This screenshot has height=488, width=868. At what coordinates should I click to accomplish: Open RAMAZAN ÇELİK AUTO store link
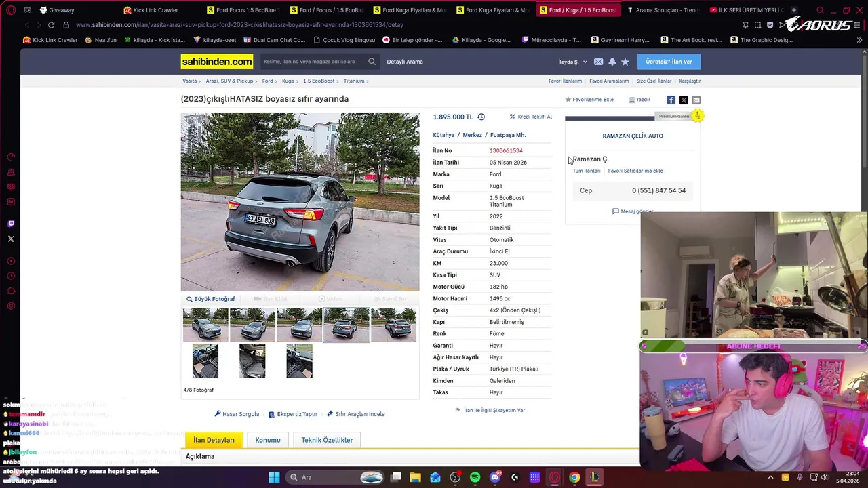633,136
